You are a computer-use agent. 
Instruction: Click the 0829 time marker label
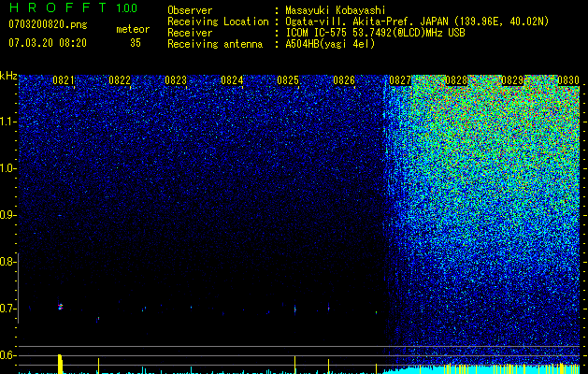point(512,80)
